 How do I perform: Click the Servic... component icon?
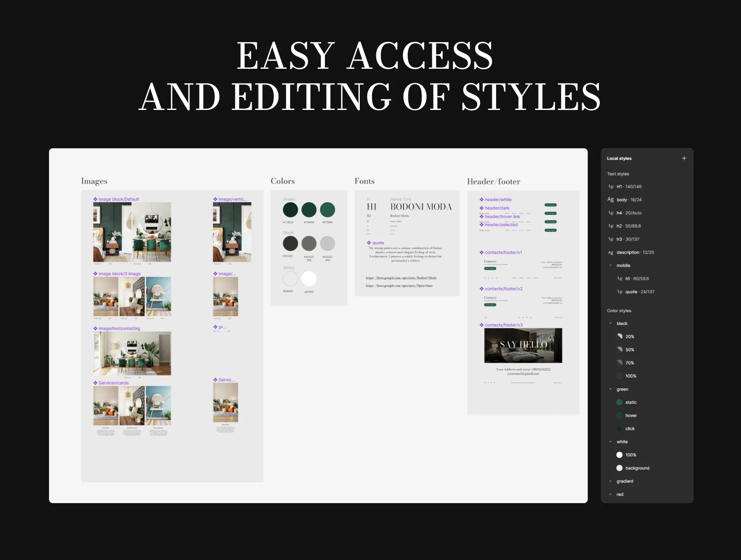(215, 380)
